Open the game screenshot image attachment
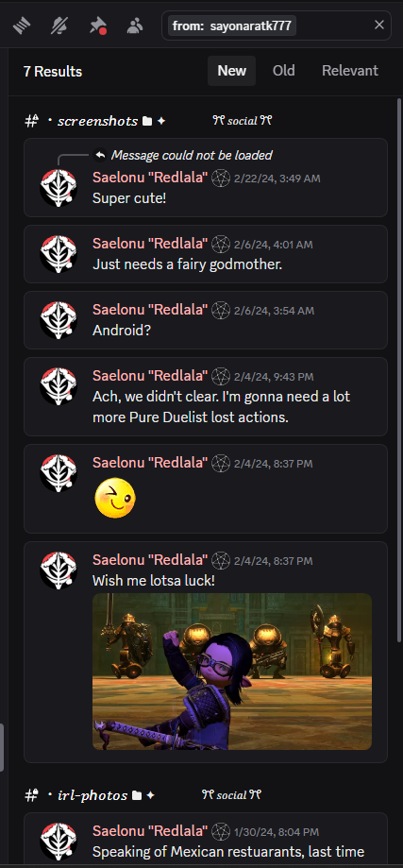 (x=232, y=672)
